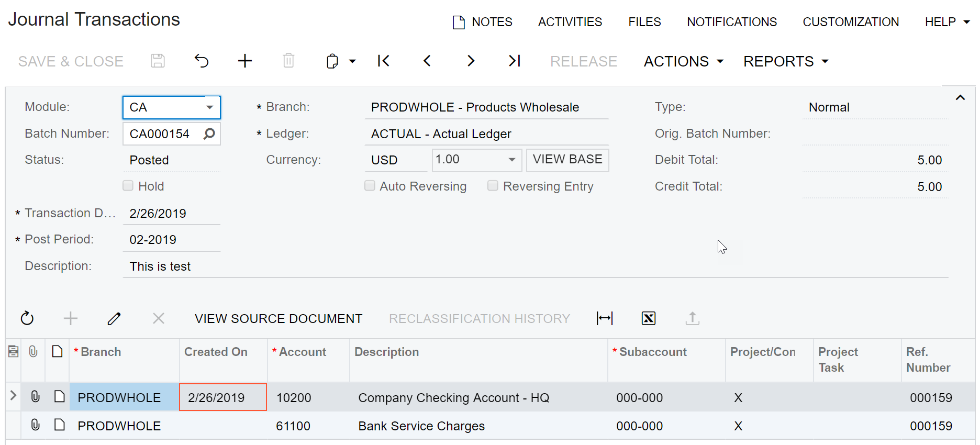980x445 pixels.
Task: Toggle the Hold checkbox
Action: pos(128,186)
